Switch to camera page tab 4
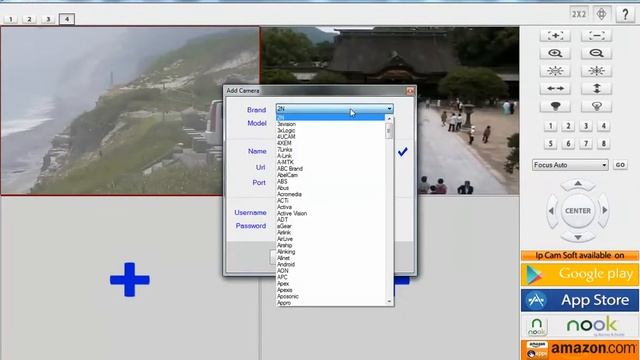640x360 pixels. click(x=67, y=19)
